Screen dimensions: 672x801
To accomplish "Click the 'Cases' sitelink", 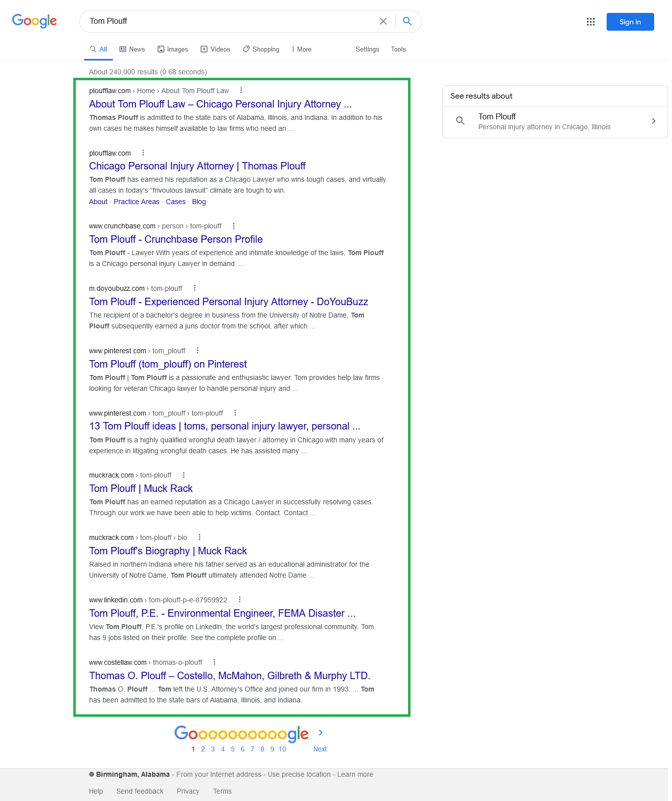I will (x=176, y=202).
